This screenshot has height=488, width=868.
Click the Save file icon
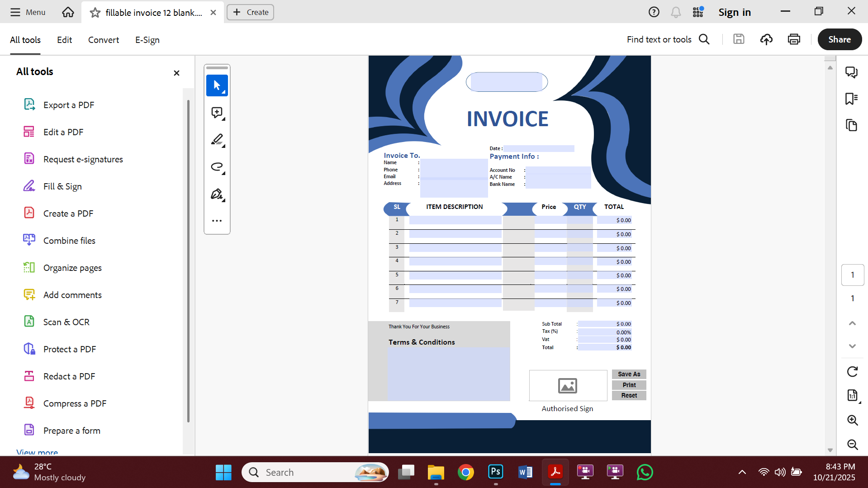[x=738, y=39]
